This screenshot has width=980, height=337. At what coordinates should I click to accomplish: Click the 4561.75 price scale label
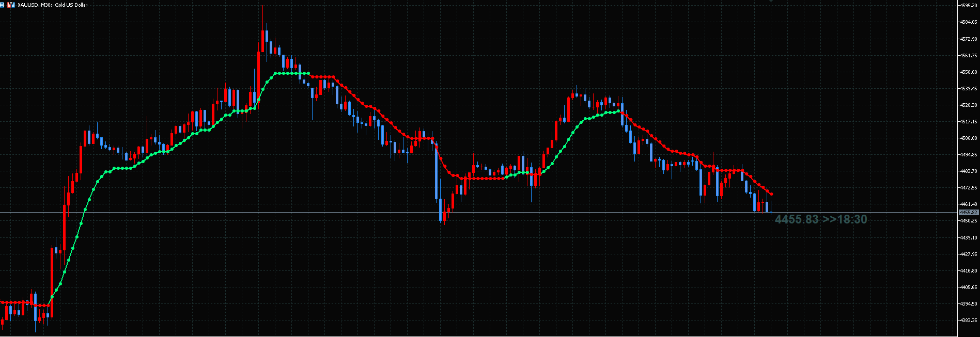click(969, 56)
